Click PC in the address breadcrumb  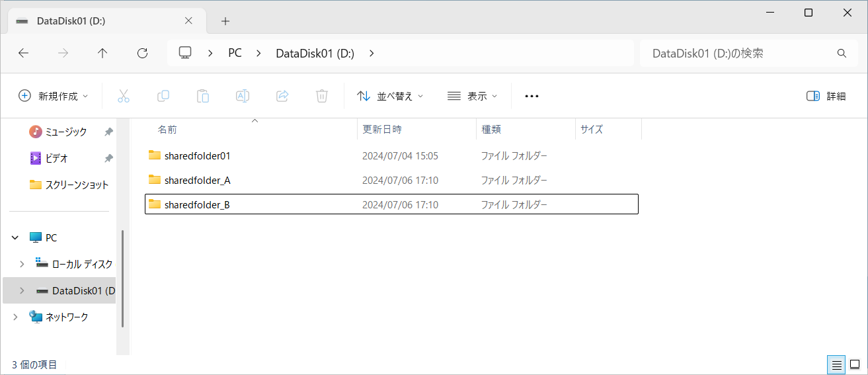pyautogui.click(x=235, y=54)
